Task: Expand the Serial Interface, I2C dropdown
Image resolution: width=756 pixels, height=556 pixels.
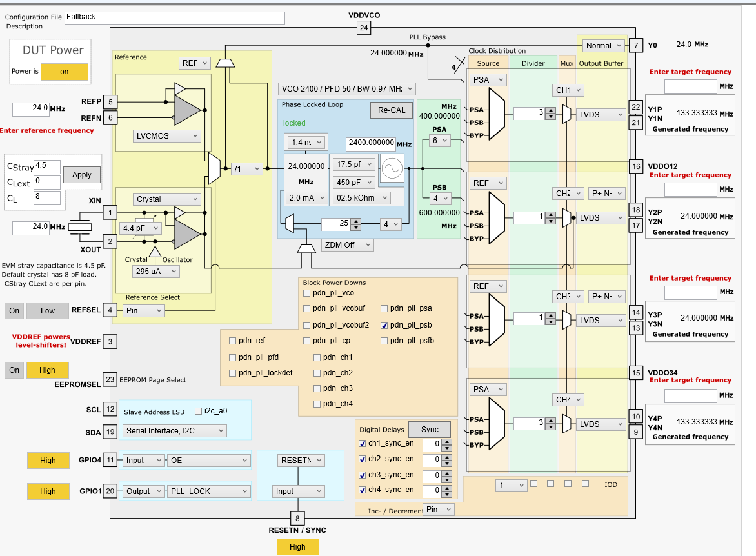Action: tap(175, 431)
